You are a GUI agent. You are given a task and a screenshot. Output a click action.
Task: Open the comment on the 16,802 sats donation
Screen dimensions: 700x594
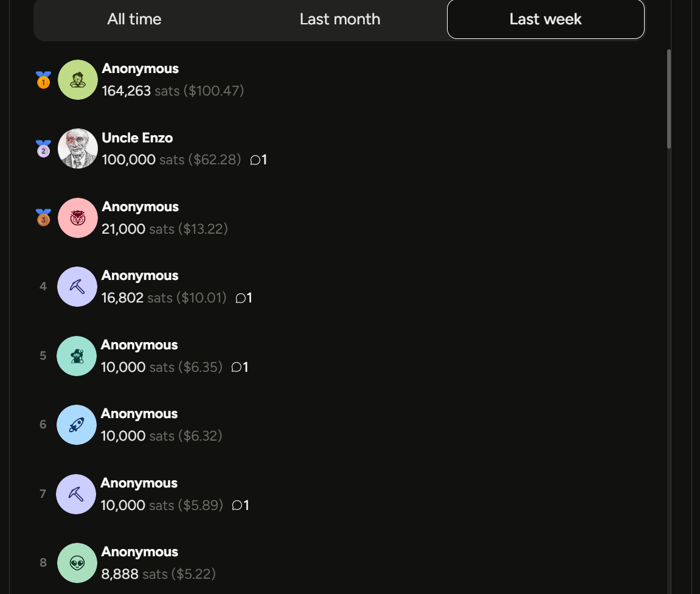pyautogui.click(x=244, y=298)
